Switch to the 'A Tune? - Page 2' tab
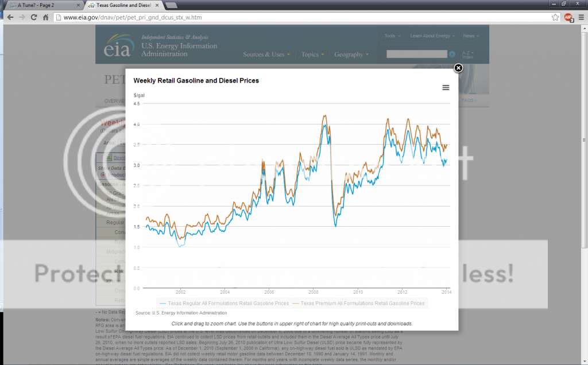This screenshot has height=365, width=588. point(40,5)
